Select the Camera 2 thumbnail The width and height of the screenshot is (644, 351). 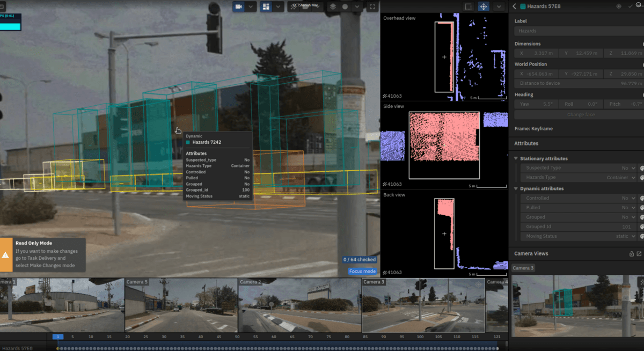tap(299, 305)
